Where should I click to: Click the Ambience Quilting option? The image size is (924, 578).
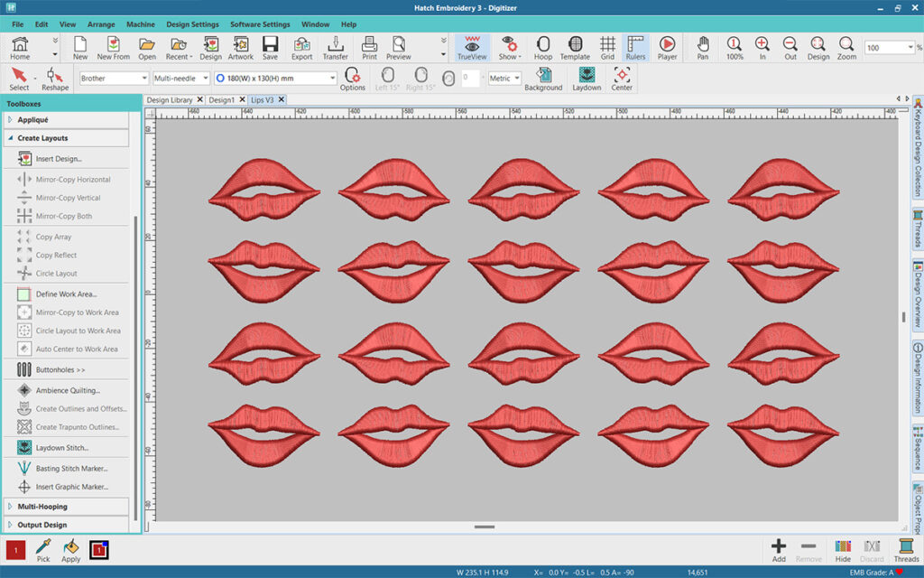coord(68,390)
